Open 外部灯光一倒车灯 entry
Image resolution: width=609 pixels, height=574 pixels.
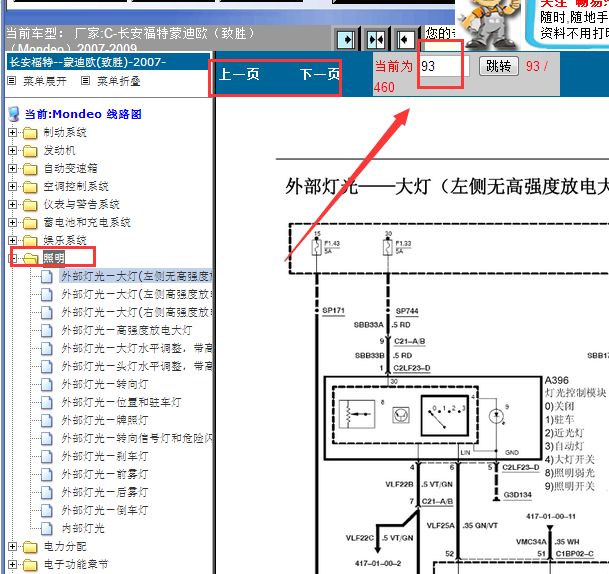pyautogui.click(x=104, y=510)
